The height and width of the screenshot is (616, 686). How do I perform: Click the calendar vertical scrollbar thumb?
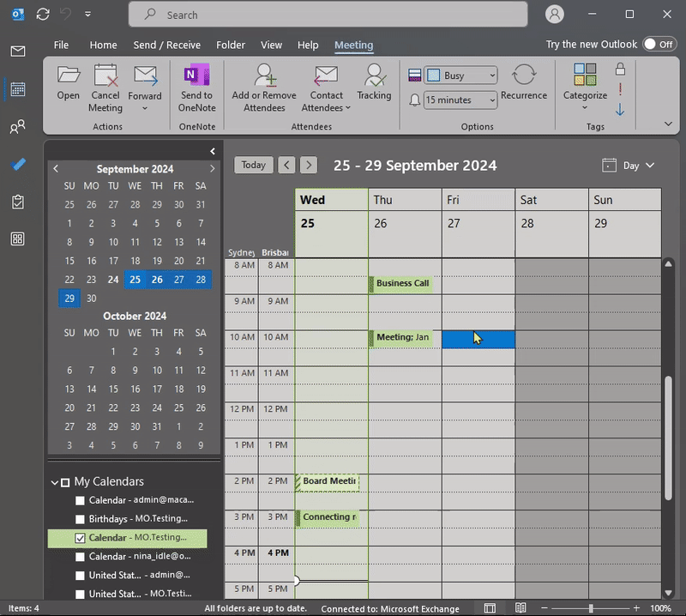coord(668,438)
